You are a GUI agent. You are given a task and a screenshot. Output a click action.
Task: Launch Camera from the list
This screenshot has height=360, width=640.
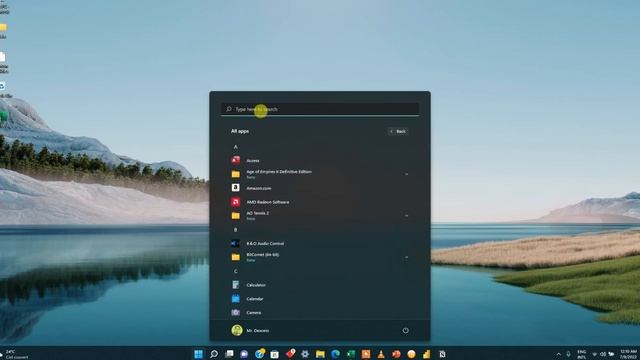click(x=253, y=313)
